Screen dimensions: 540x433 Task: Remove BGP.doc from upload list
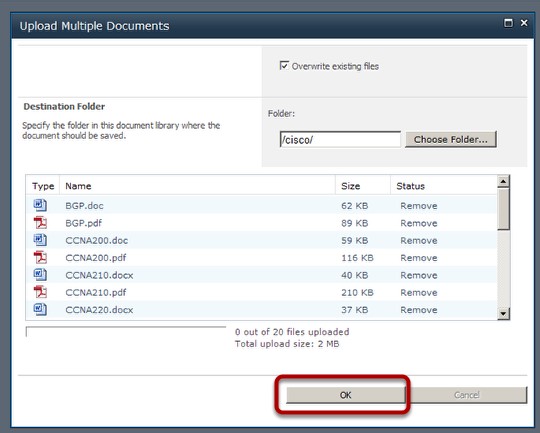(x=418, y=206)
